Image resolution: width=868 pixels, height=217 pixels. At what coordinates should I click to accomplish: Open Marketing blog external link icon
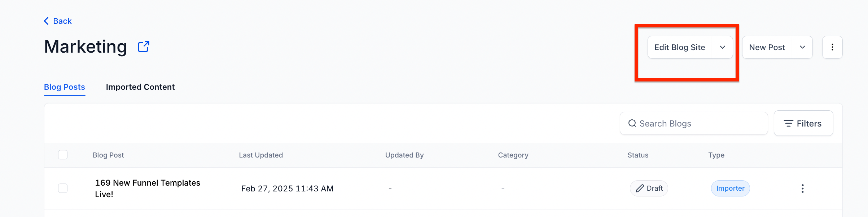coord(144,47)
